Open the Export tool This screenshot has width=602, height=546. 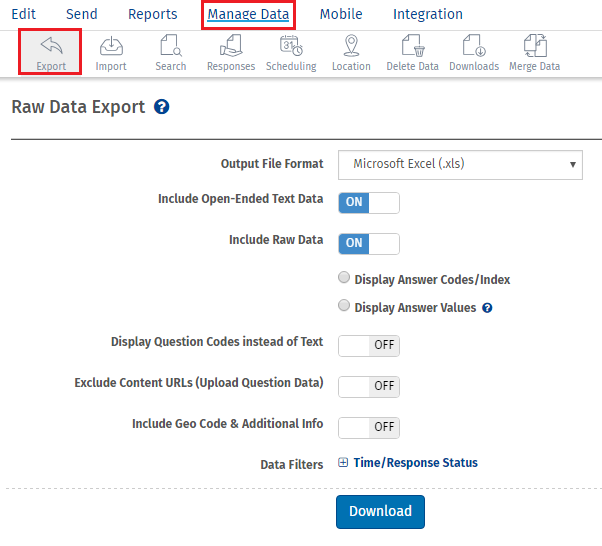click(x=50, y=52)
